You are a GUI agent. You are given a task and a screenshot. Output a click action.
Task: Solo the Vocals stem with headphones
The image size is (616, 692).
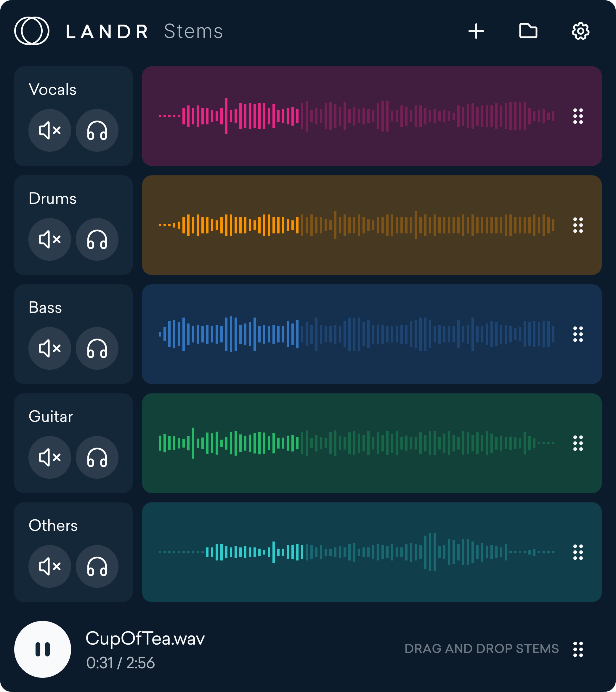pyautogui.click(x=97, y=130)
